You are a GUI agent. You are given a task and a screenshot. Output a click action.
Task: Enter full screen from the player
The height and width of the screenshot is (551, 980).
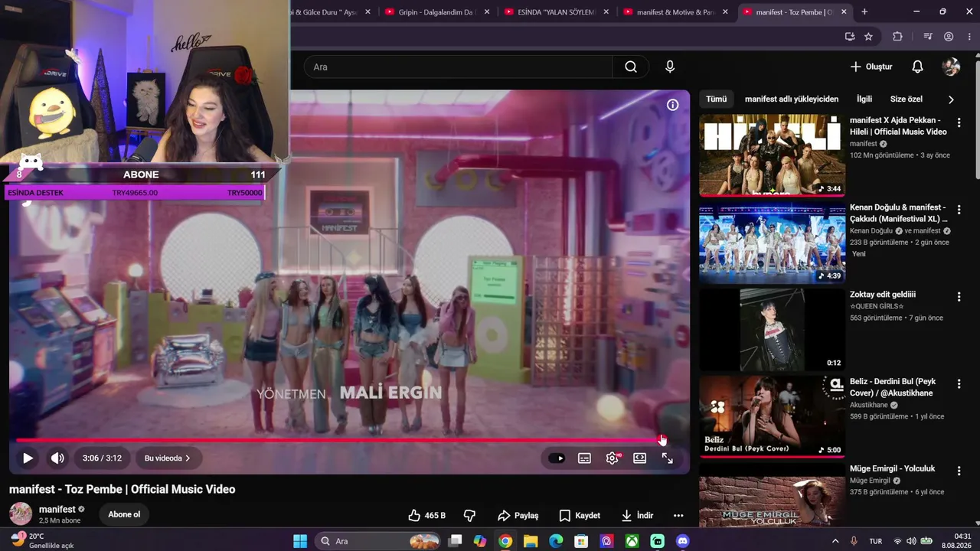pos(668,458)
